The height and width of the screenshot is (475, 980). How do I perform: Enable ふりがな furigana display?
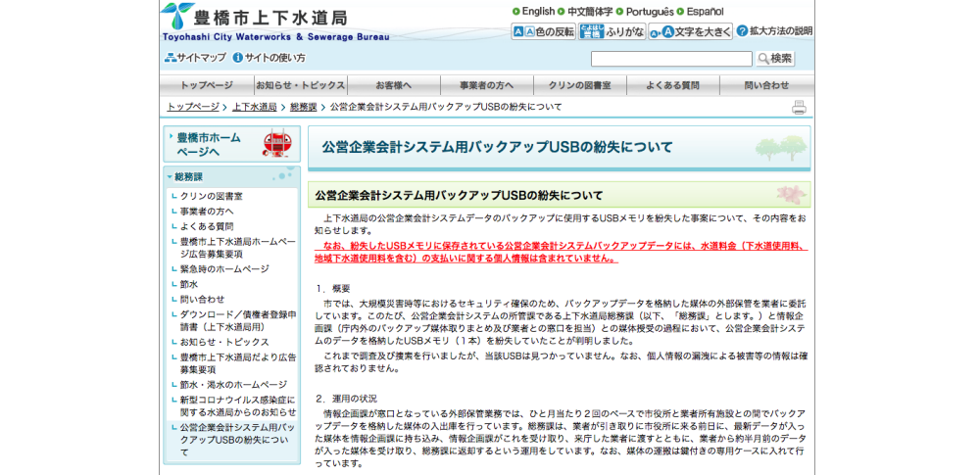tap(612, 32)
